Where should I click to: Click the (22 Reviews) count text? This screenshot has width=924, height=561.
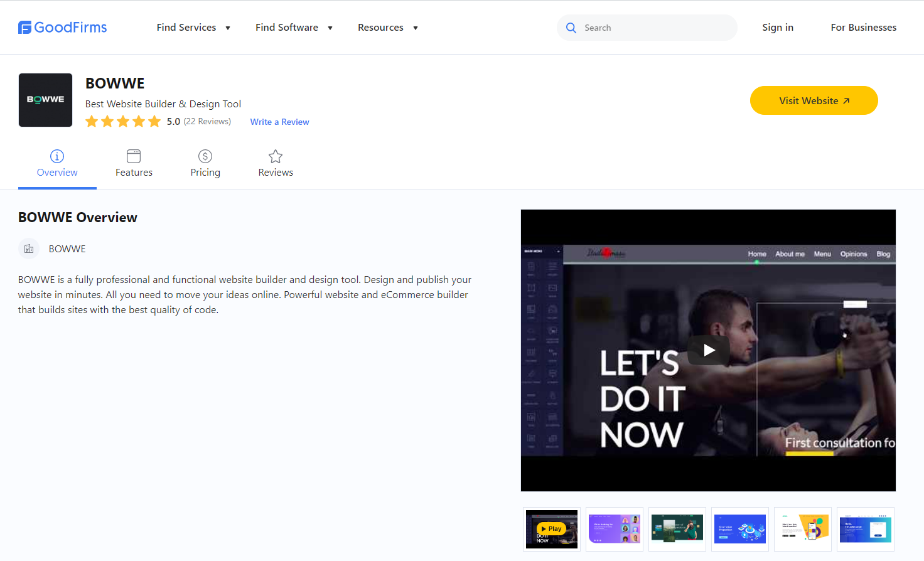tap(207, 121)
